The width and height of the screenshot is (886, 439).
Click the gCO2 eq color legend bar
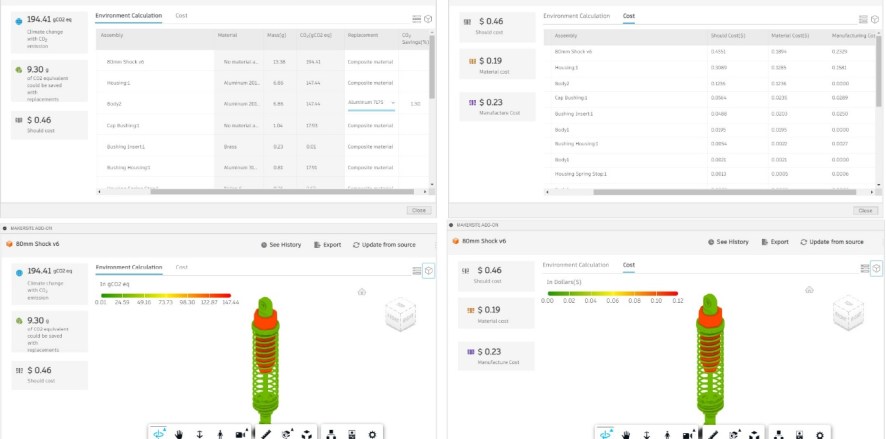point(168,293)
